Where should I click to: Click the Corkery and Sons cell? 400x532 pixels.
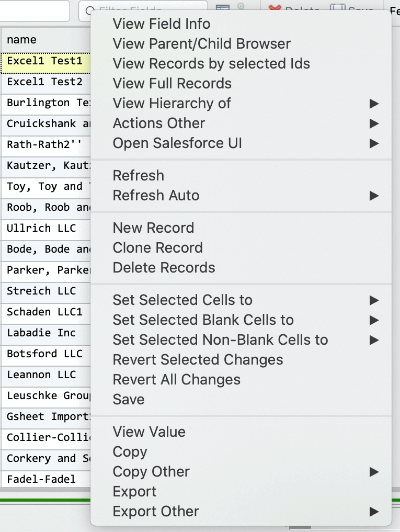(46, 460)
